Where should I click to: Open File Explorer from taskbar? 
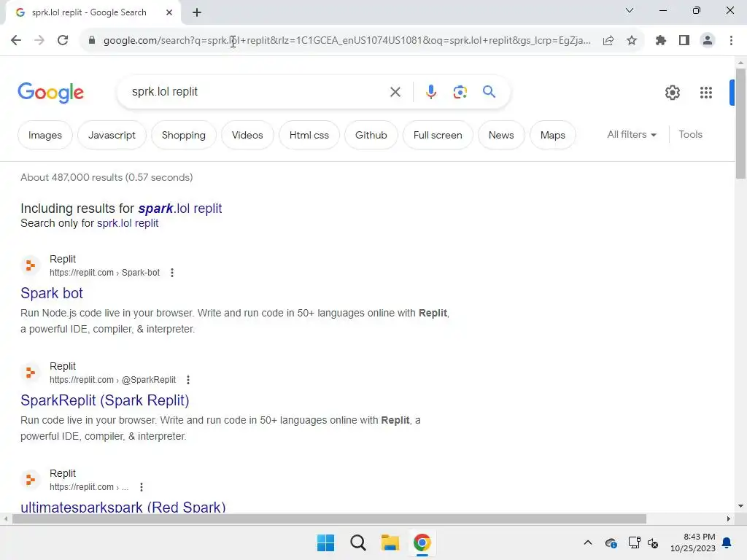tap(390, 542)
